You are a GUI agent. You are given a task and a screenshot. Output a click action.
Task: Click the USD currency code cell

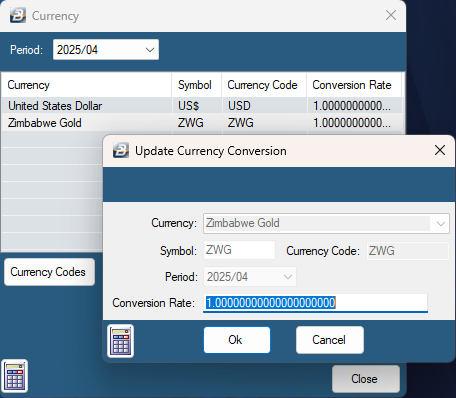(264, 106)
